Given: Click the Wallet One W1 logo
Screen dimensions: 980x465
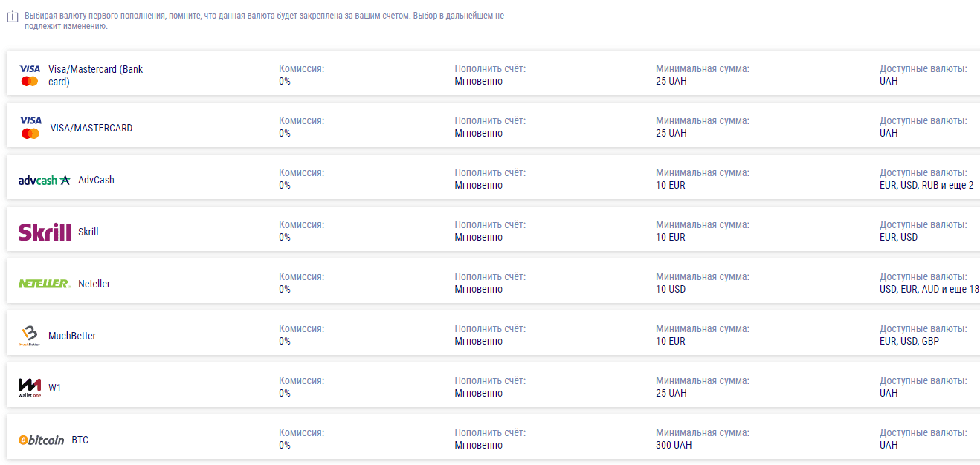Looking at the screenshot, I should 30,387.
